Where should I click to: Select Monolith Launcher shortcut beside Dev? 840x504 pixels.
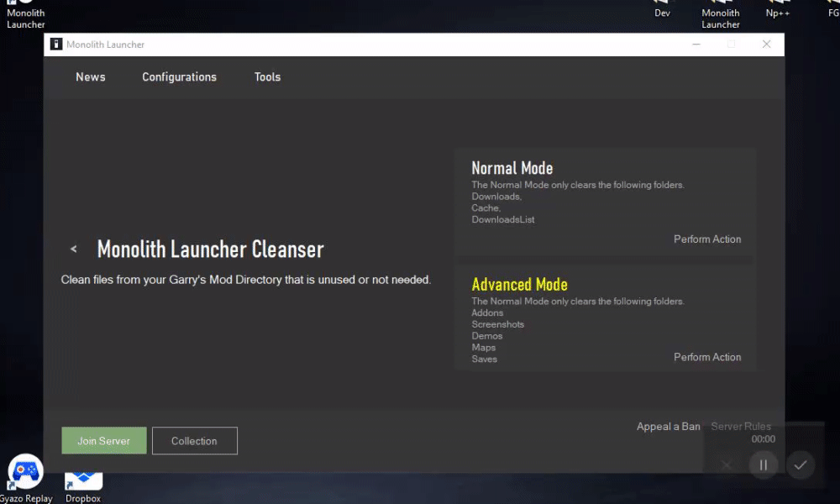pos(721,13)
